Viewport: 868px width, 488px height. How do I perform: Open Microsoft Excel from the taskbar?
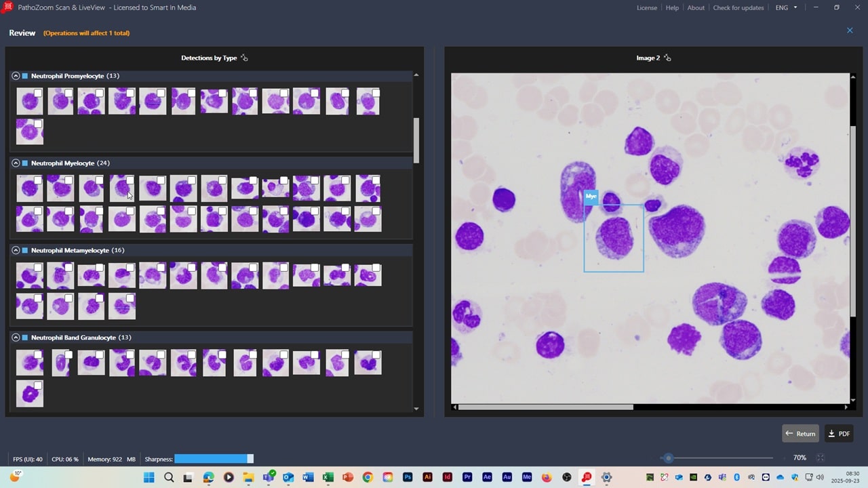coord(328,477)
